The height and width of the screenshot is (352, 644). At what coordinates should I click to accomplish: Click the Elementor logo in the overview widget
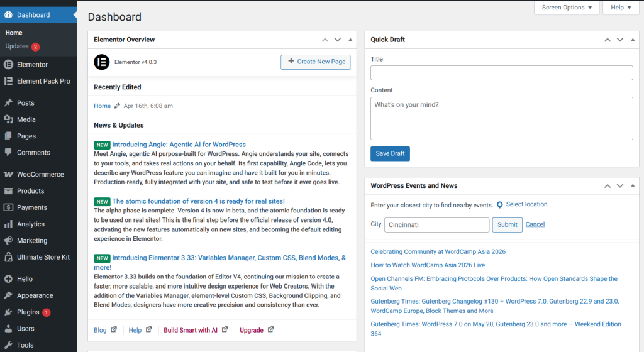point(101,62)
